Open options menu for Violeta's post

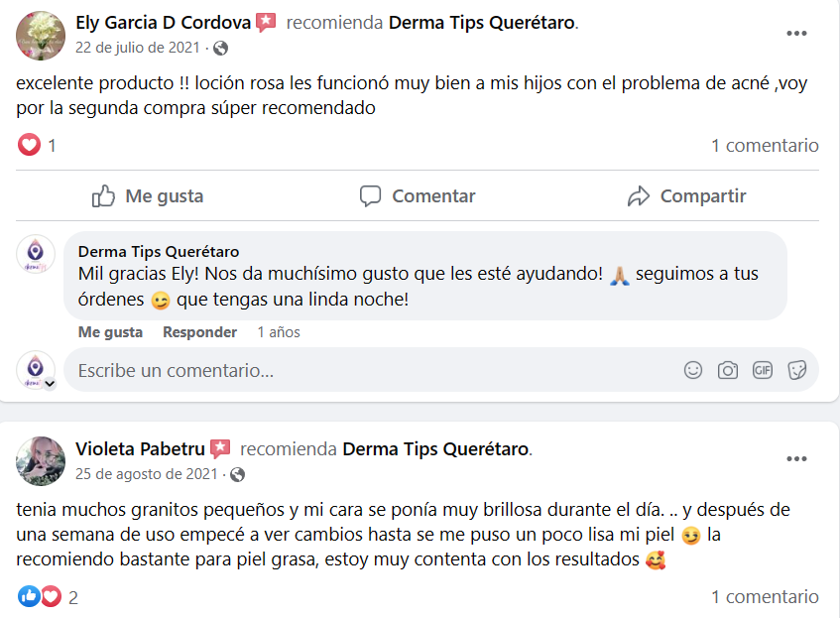click(x=796, y=459)
